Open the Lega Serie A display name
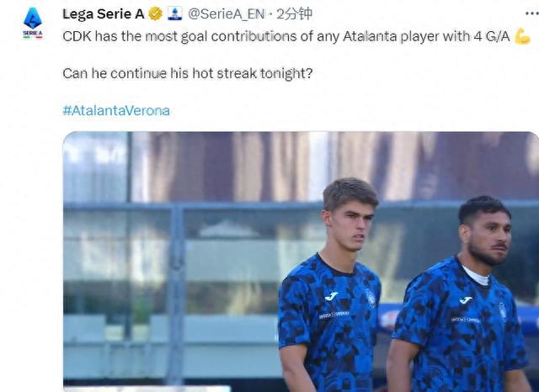Viewport: 539px width, 392px height. [x=104, y=13]
